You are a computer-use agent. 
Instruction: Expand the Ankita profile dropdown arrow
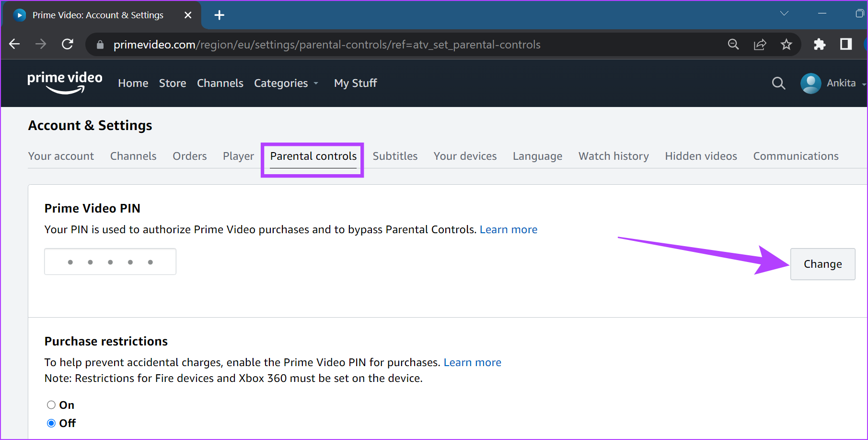click(864, 84)
